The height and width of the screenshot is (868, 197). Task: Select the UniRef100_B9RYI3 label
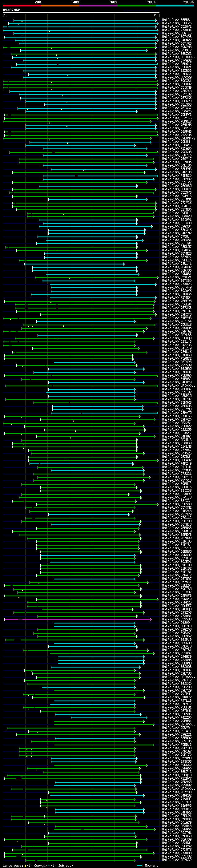pyautogui.click(x=176, y=478)
